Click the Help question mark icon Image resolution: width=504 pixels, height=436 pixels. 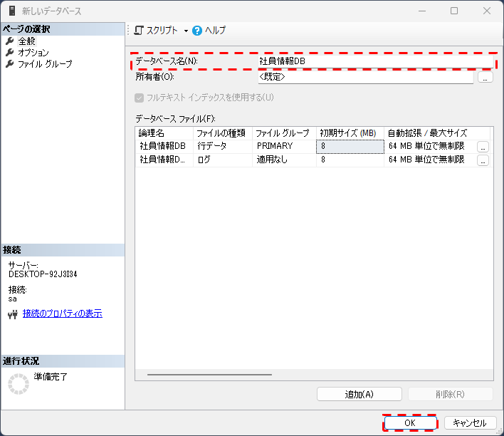(197, 31)
